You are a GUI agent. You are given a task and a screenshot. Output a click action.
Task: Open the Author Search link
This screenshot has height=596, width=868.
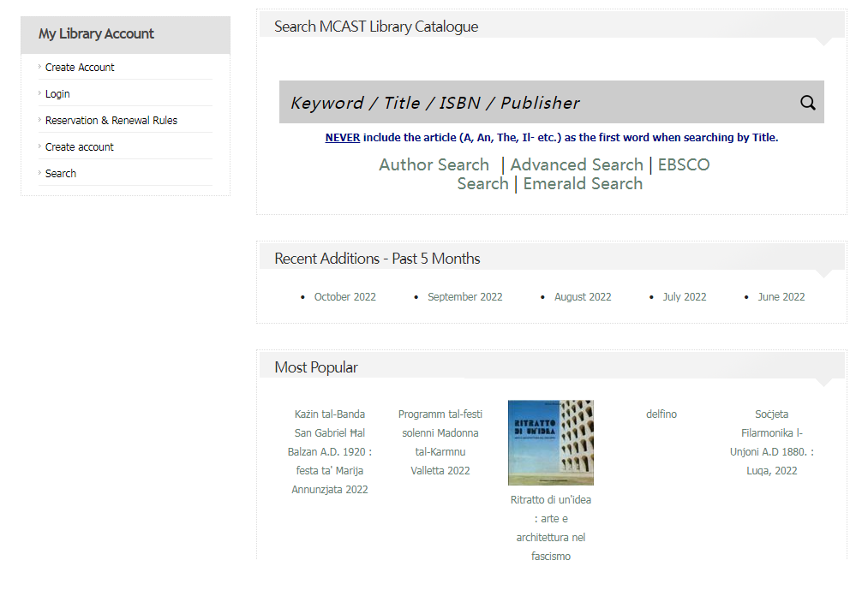click(x=434, y=164)
